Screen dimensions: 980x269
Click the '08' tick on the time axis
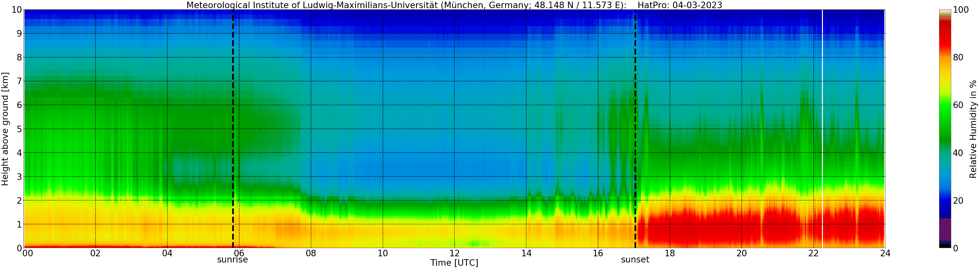[311, 253]
